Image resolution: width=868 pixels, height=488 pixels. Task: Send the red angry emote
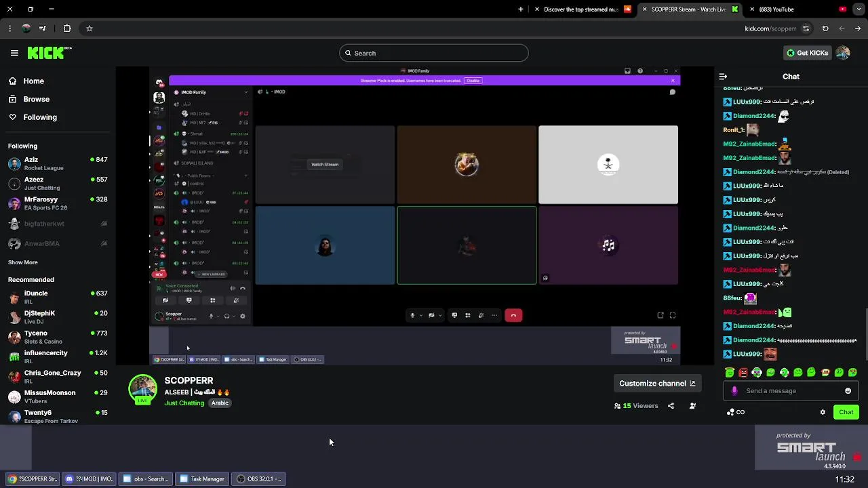[x=743, y=372]
